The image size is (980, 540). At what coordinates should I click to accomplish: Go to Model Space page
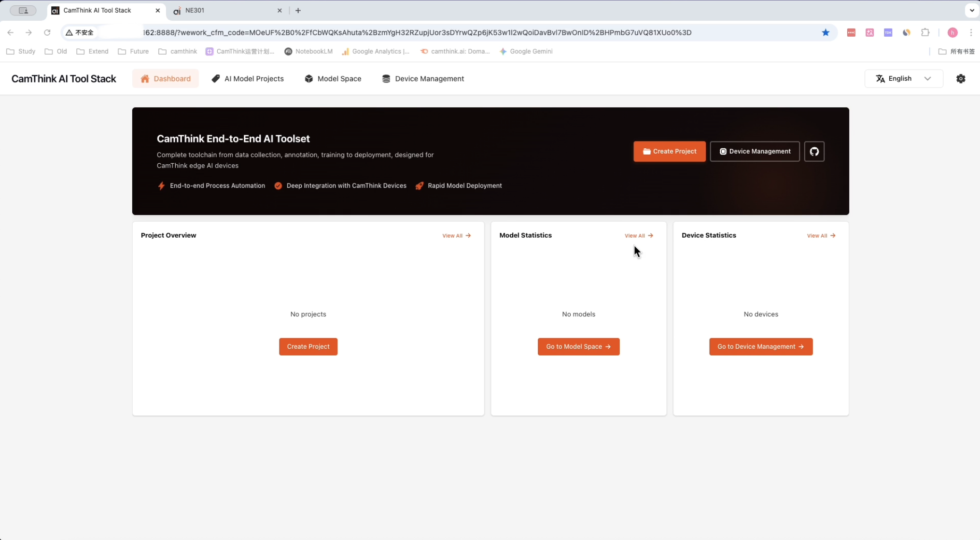(333, 79)
